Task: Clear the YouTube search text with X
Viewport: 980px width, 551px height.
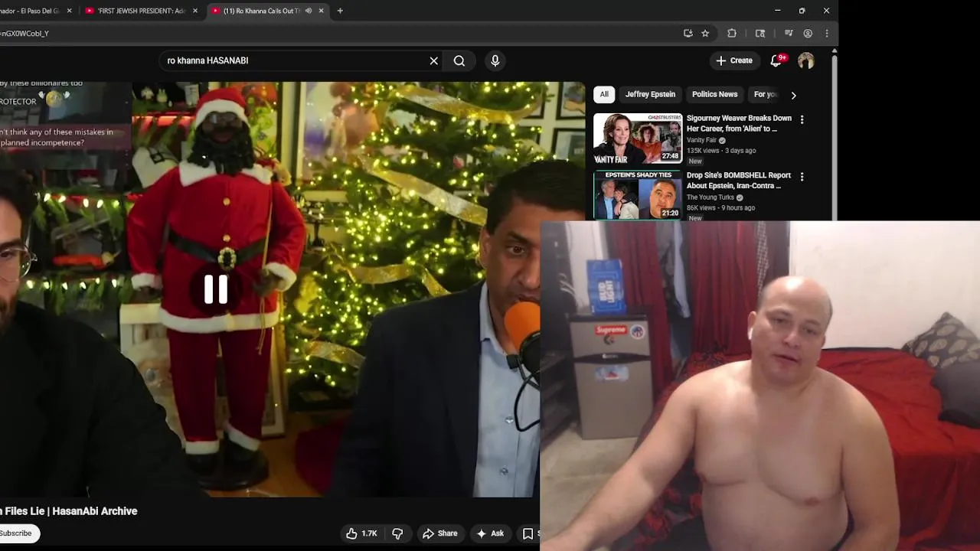Action: pyautogui.click(x=434, y=60)
